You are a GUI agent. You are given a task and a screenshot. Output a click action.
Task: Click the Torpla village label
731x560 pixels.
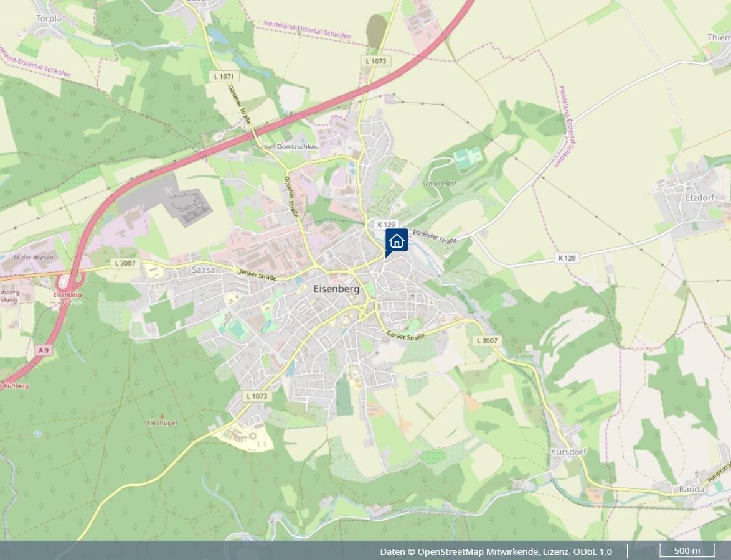point(49,19)
